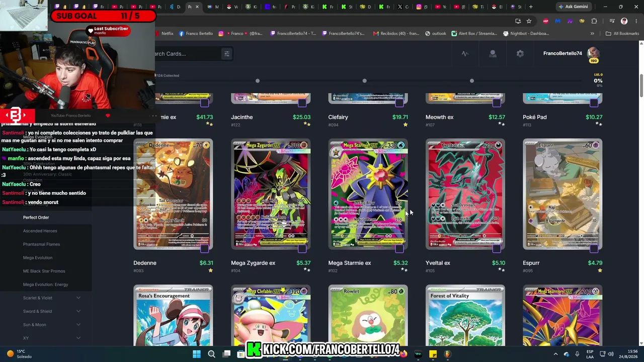Click the Mega Starmie ex card name
Screen dimensions: 644x362
point(350,263)
